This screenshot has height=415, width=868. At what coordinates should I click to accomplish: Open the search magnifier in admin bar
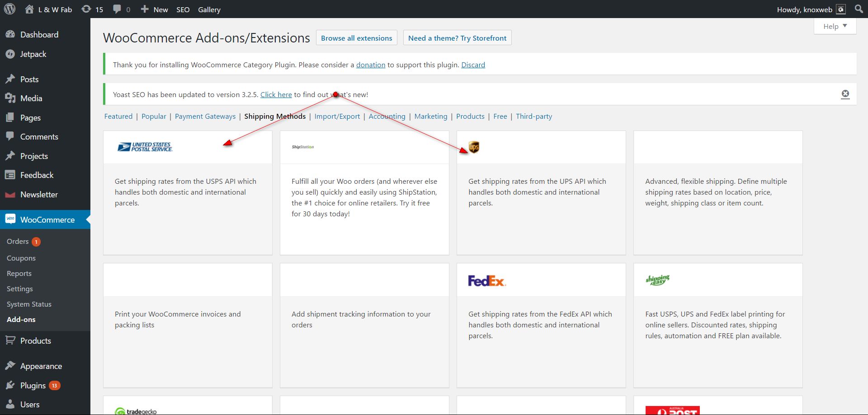(859, 9)
